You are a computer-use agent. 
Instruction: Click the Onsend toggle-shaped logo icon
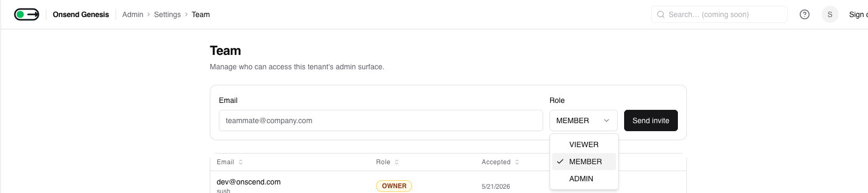27,14
